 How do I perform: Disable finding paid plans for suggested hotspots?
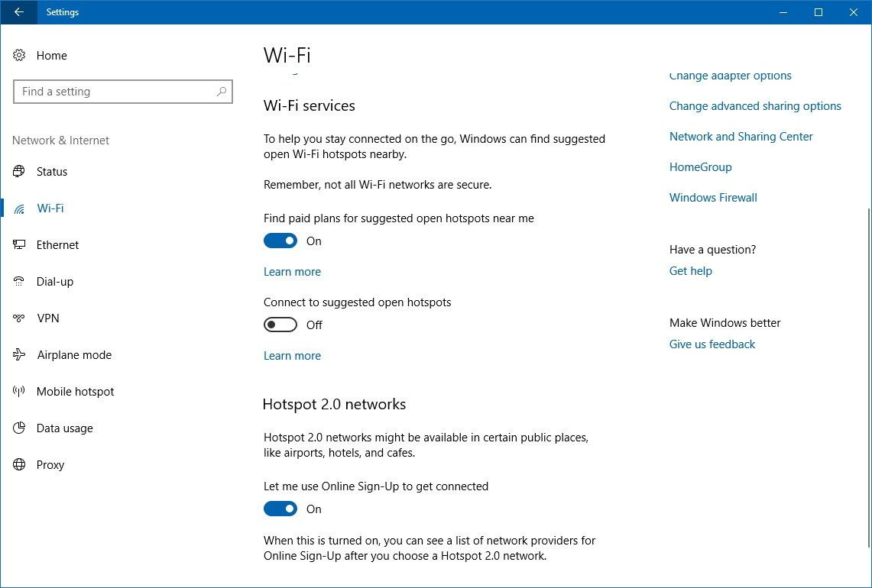tap(280, 241)
